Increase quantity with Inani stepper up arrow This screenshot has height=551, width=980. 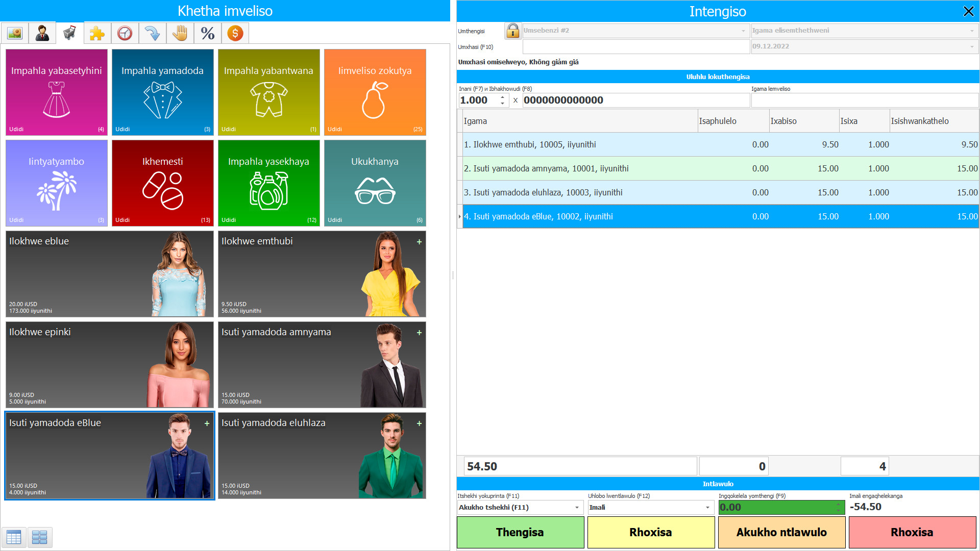(x=502, y=97)
